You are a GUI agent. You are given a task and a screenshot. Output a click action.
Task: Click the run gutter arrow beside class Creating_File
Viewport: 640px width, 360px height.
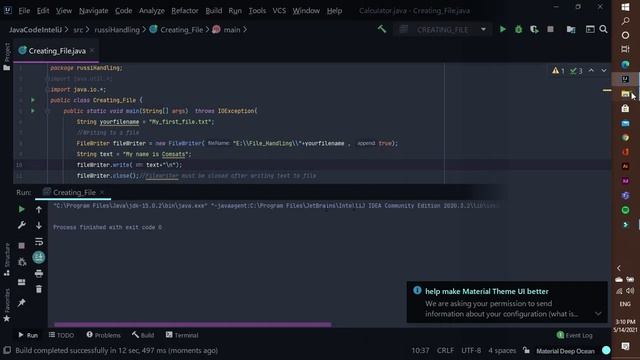(33, 100)
